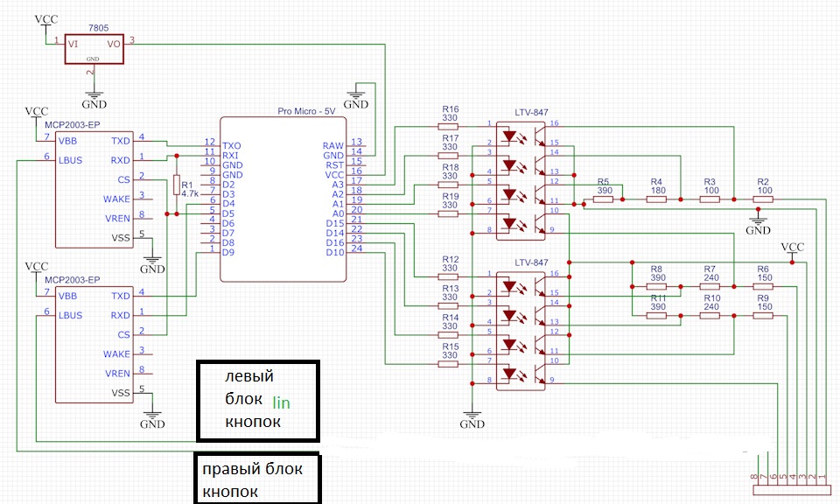Click the lower LTV-847 optocoupler title

pyautogui.click(x=531, y=262)
